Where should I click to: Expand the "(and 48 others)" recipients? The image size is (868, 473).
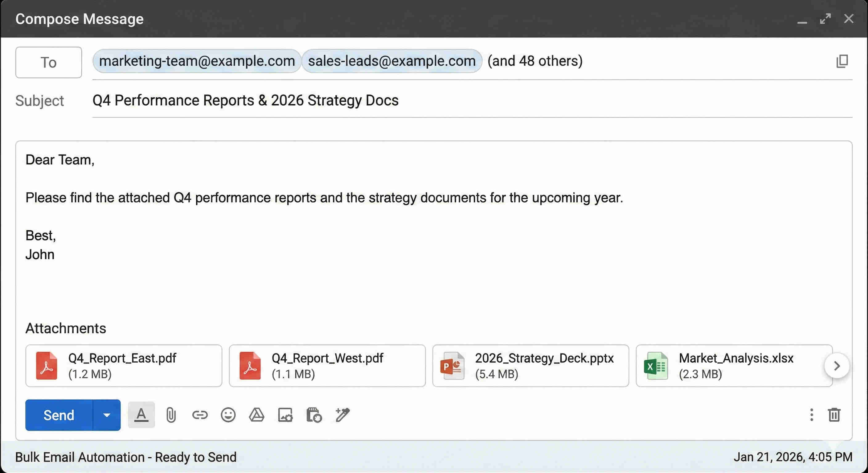click(535, 61)
